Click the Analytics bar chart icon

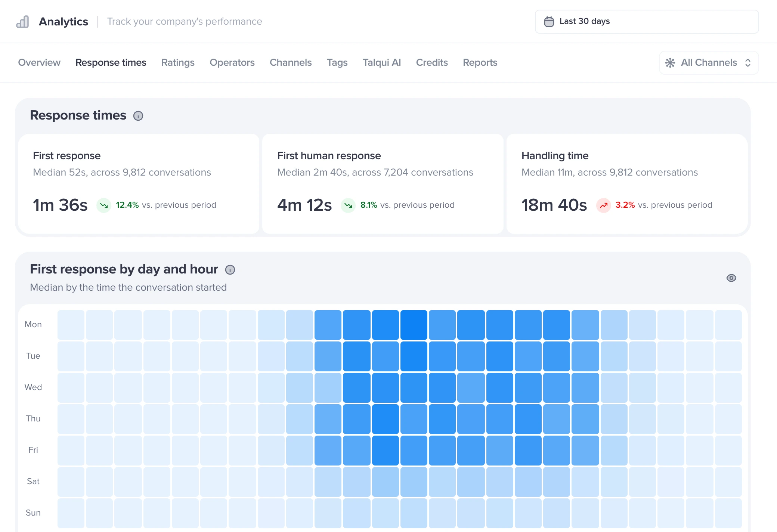click(x=22, y=22)
